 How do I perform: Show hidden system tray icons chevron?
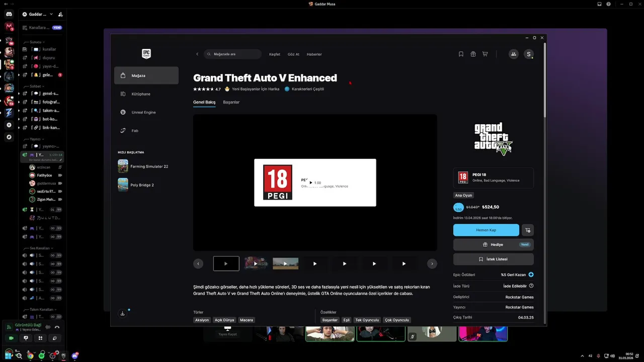[x=583, y=356]
